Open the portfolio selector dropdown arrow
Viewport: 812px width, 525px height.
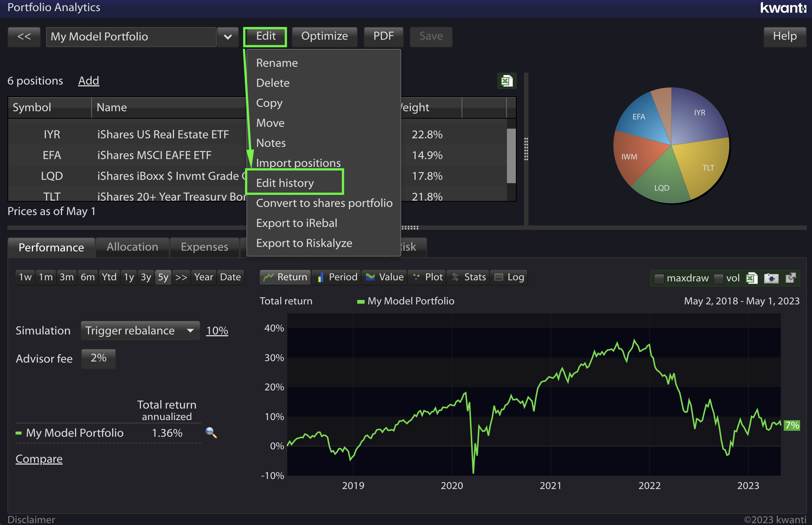pyautogui.click(x=228, y=37)
